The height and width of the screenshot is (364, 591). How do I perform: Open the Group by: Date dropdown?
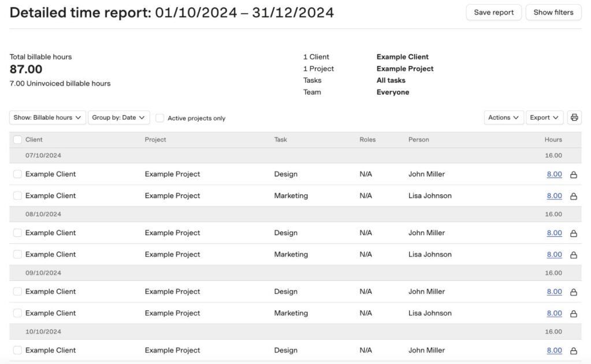coord(118,117)
